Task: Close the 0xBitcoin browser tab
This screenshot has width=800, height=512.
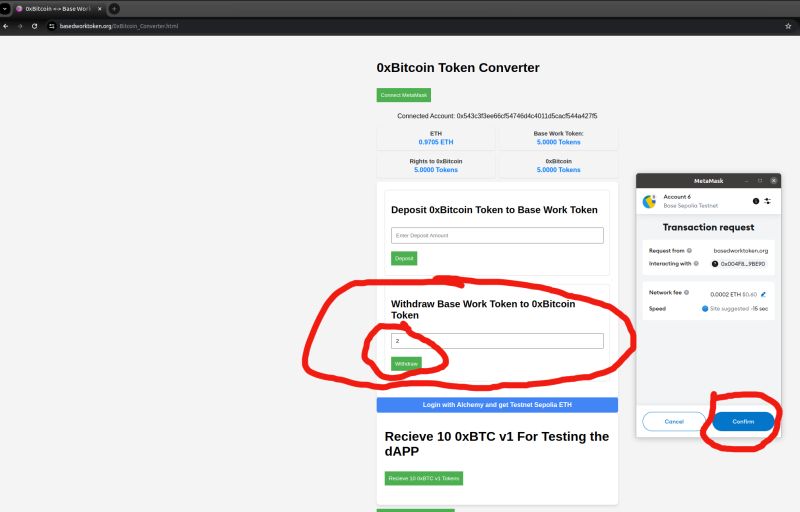Action: click(x=99, y=9)
